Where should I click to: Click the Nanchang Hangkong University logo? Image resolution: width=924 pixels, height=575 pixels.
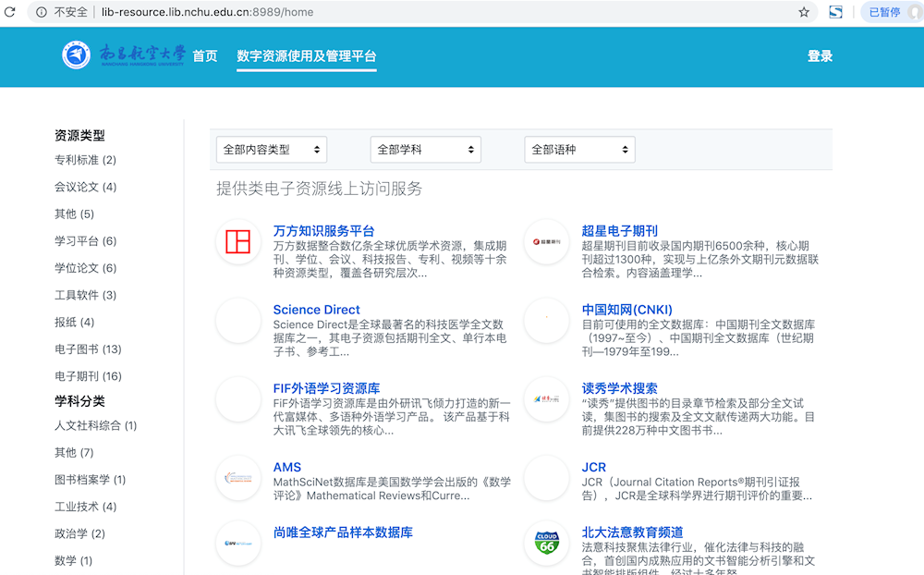click(x=124, y=55)
